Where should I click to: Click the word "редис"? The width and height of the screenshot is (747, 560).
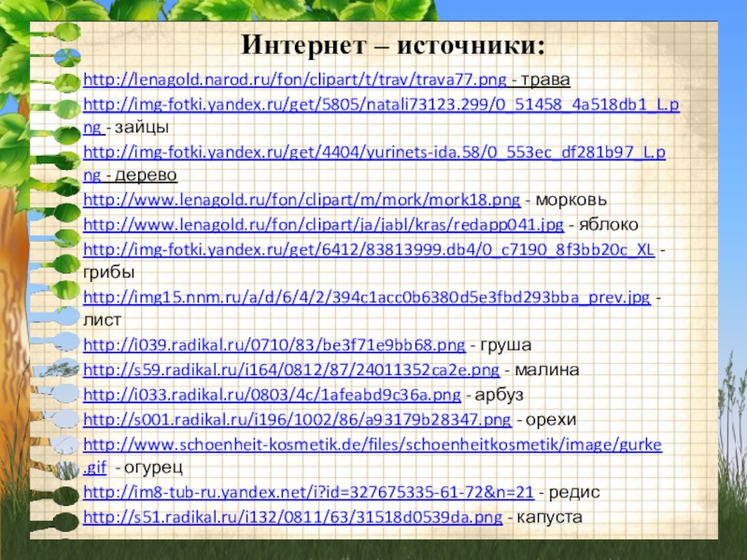[574, 492]
